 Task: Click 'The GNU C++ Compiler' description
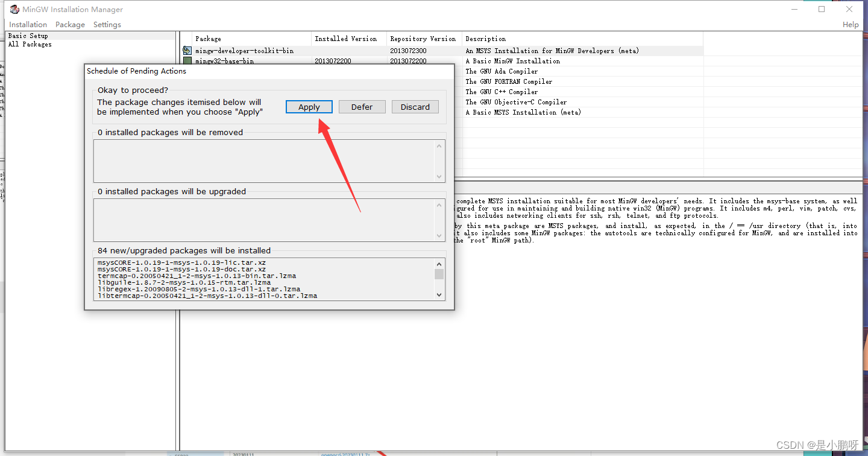pos(502,92)
